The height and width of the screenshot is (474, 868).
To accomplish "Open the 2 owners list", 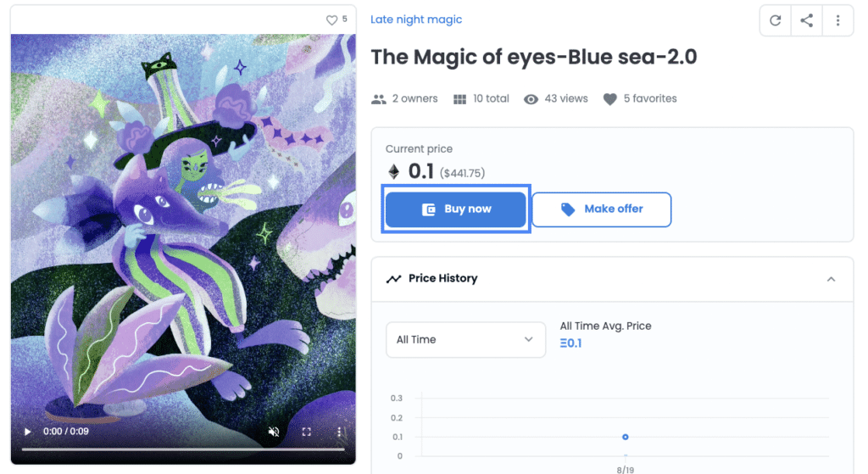I will click(x=404, y=98).
